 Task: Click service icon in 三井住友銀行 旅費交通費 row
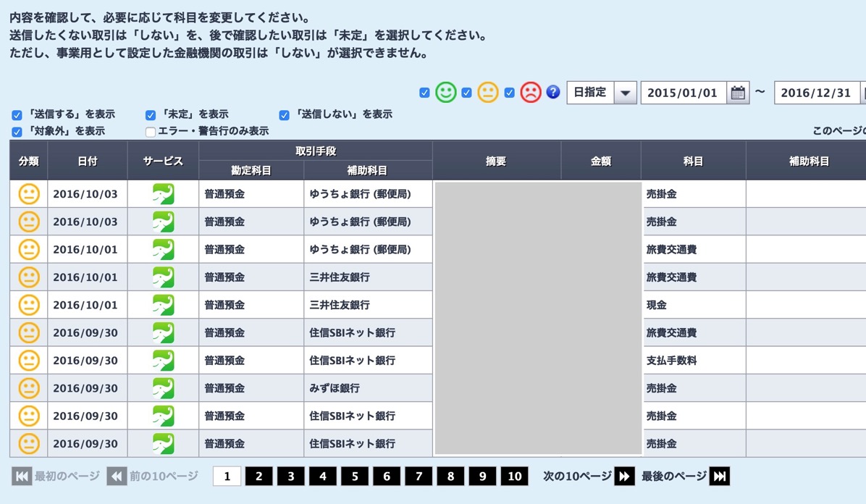click(x=163, y=277)
